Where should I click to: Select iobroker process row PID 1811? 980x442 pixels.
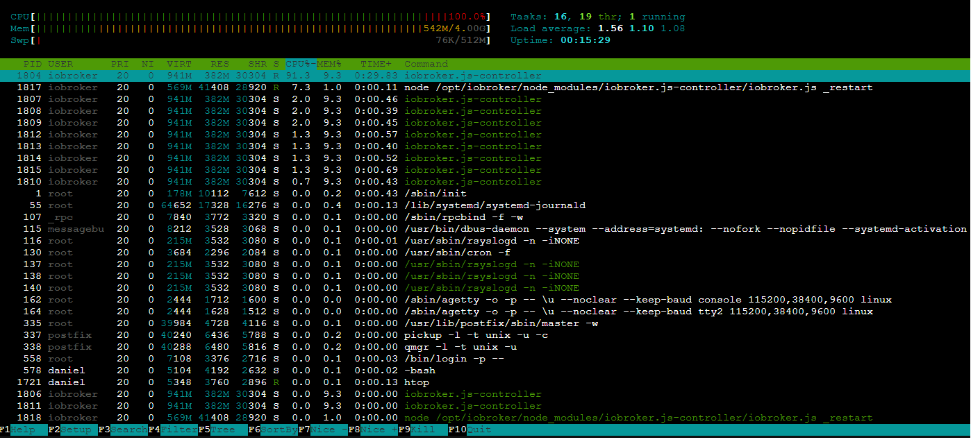click(485, 406)
